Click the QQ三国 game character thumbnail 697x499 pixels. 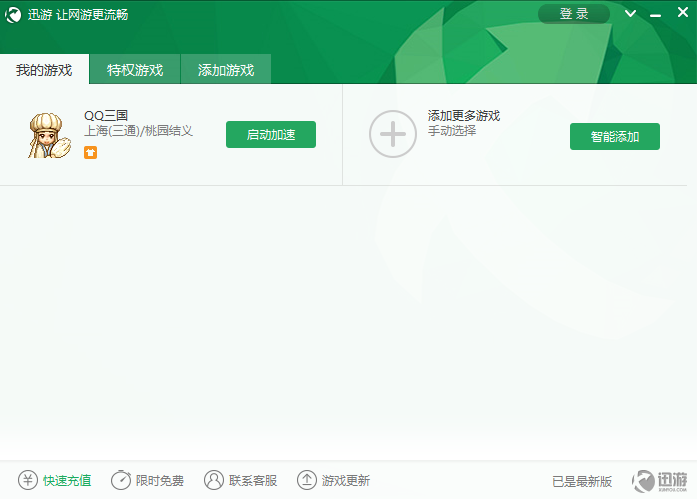[x=49, y=136]
